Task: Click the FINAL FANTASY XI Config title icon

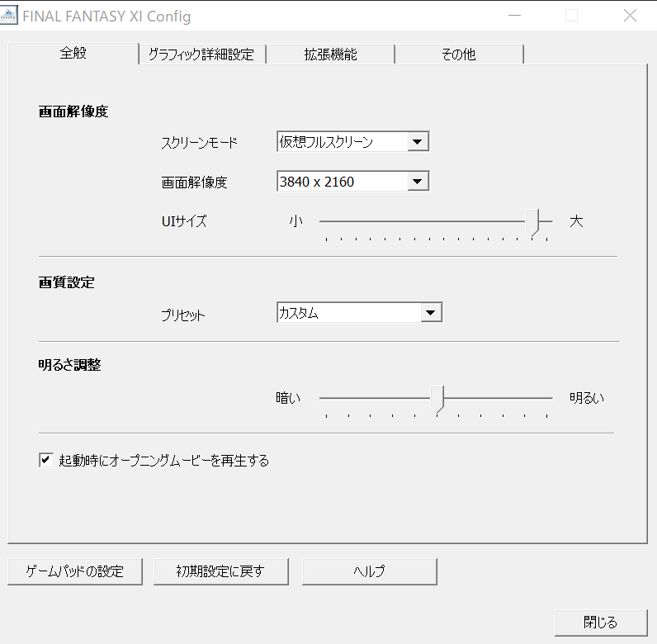Action: tap(12, 17)
